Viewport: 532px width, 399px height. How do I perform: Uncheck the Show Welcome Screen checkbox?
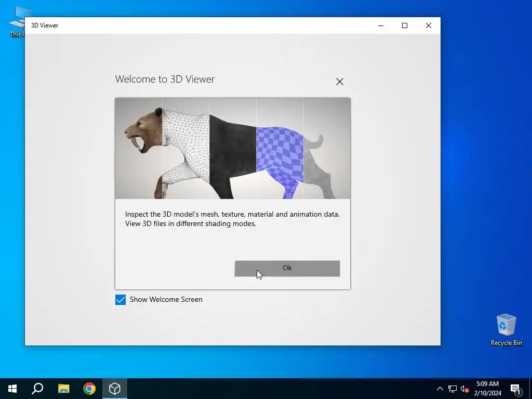click(x=121, y=300)
